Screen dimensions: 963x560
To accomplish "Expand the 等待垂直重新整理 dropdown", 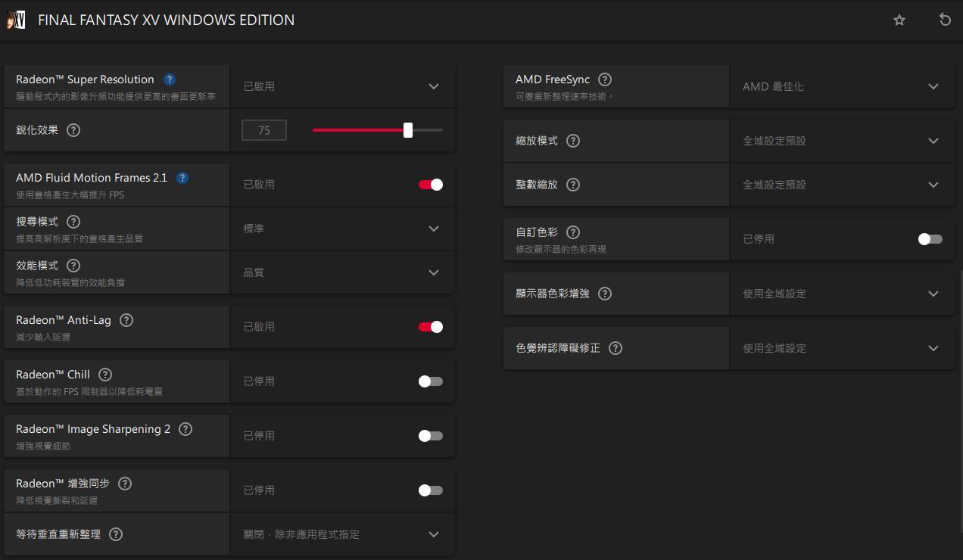I will tap(343, 534).
